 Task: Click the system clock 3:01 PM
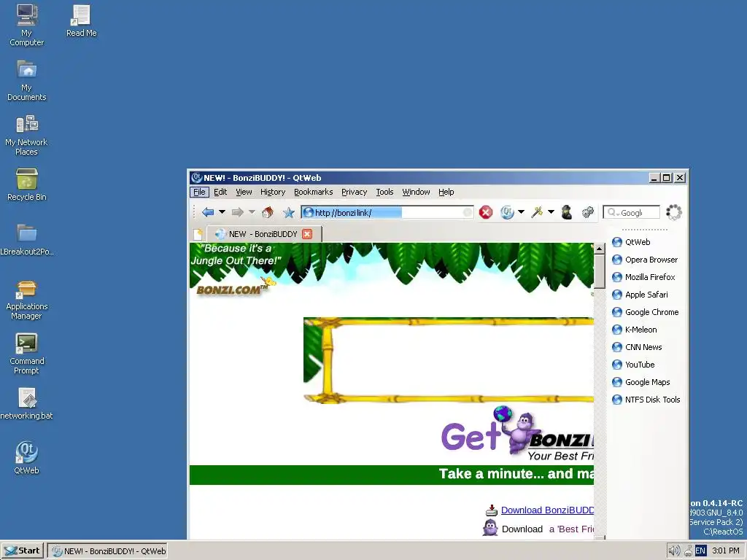point(726,551)
